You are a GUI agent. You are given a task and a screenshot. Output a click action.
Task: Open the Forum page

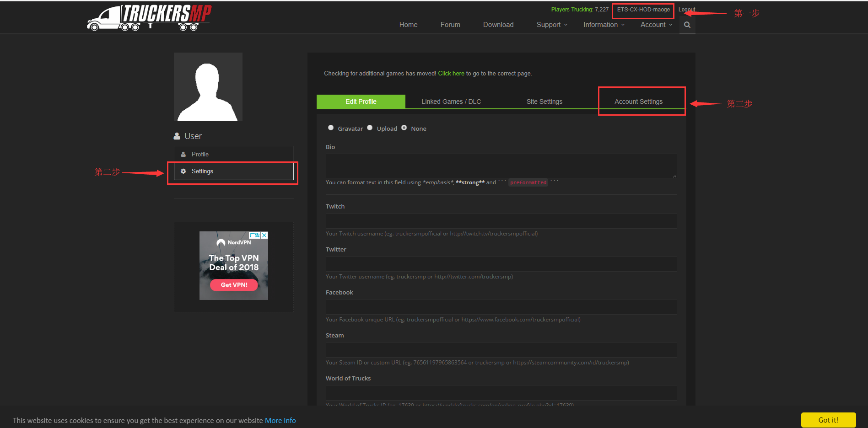(450, 25)
